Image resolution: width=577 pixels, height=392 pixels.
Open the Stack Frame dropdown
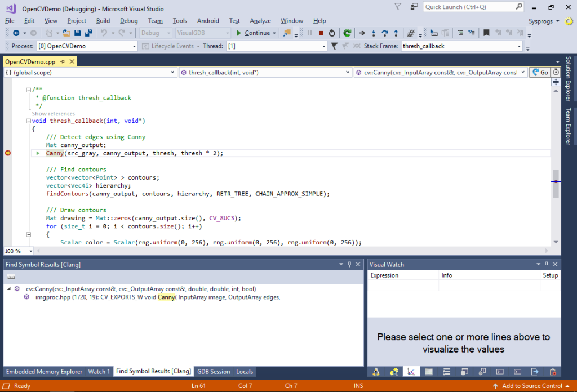point(519,46)
